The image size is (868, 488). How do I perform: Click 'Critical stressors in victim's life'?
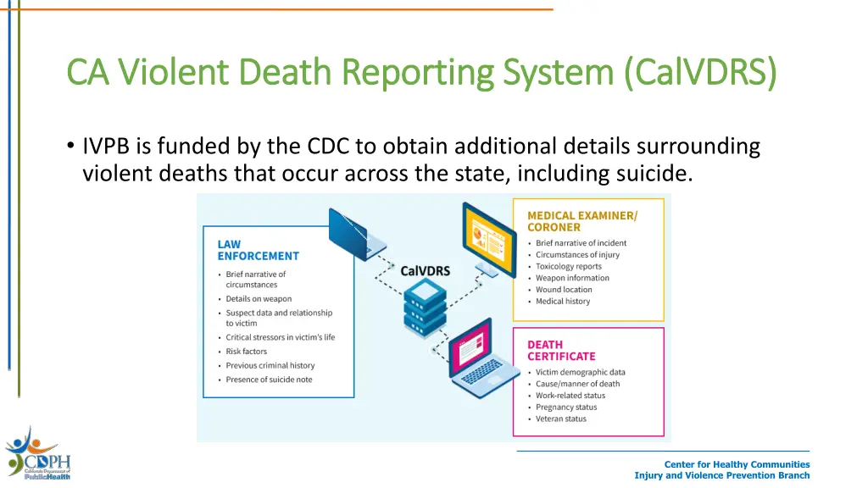pyautogui.click(x=280, y=337)
